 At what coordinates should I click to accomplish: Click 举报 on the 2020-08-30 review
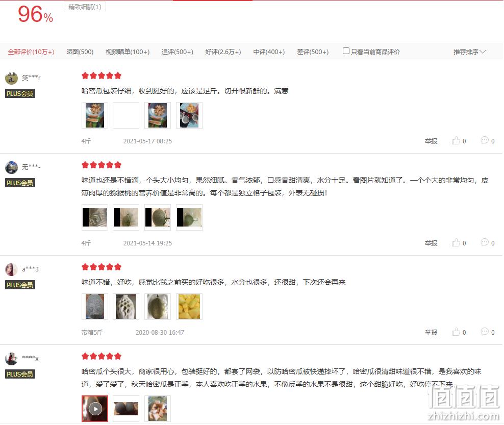431,333
